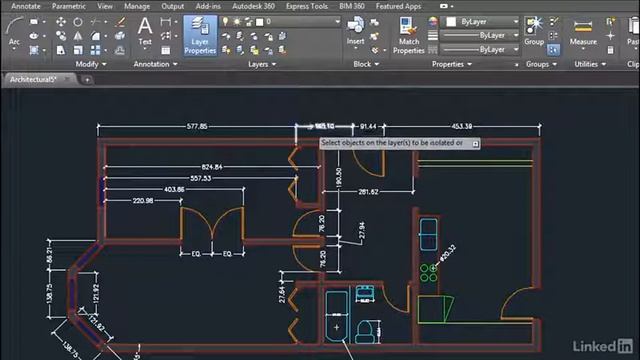Toggle Group Selection on/off button

point(553,50)
